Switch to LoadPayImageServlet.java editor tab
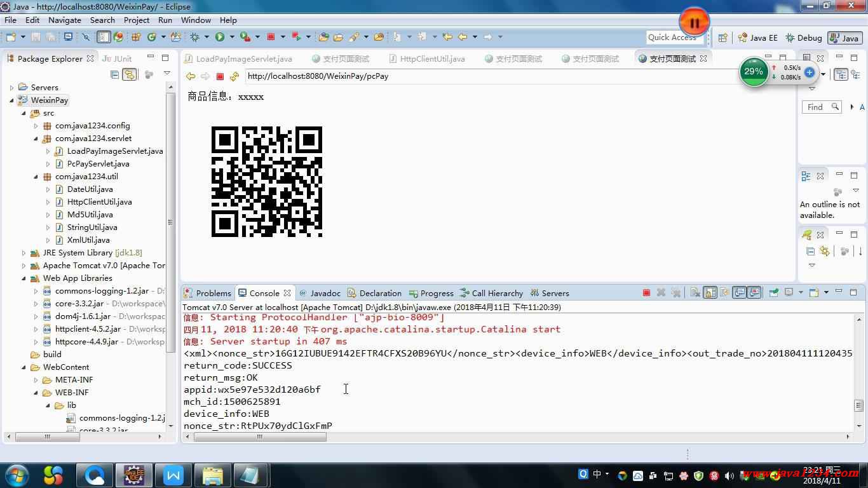 [x=238, y=58]
